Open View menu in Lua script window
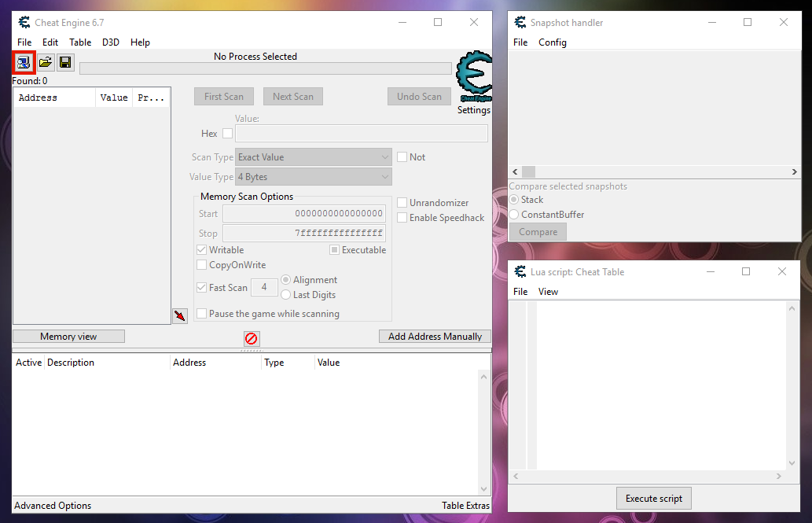The width and height of the screenshot is (812, 523). [548, 292]
